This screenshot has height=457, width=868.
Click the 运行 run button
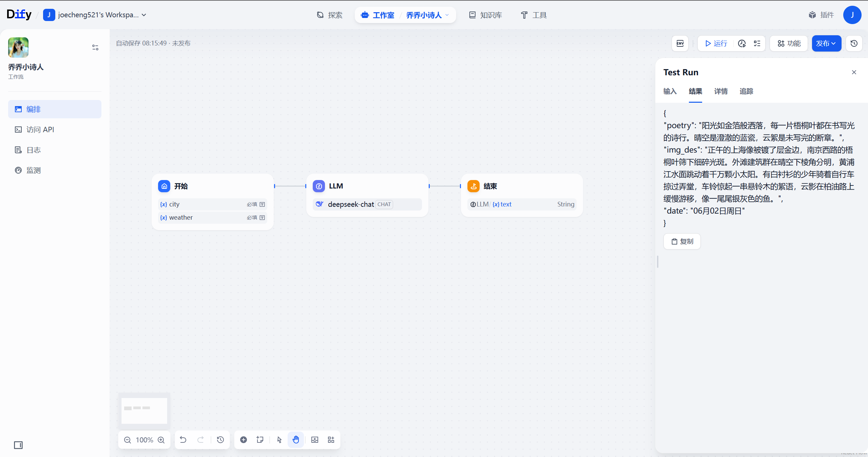716,43
